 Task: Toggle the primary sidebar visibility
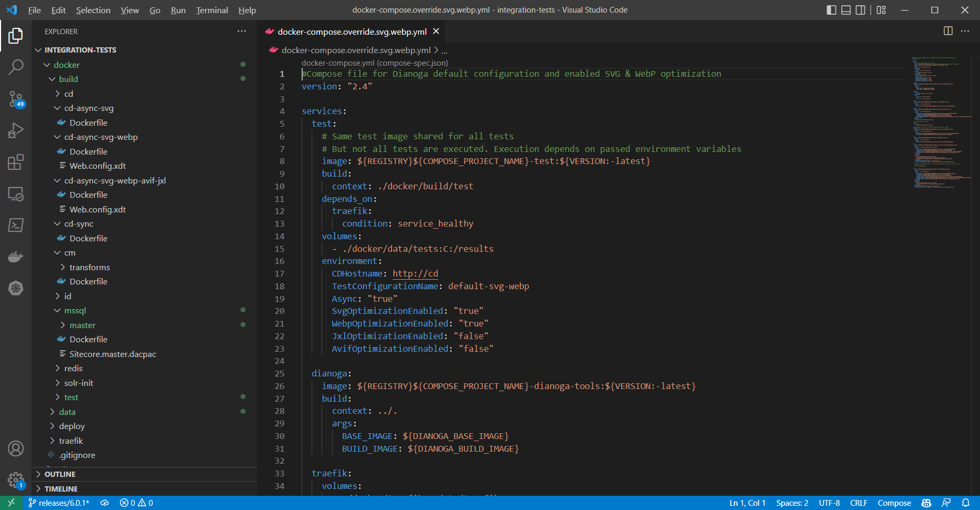pyautogui.click(x=831, y=9)
